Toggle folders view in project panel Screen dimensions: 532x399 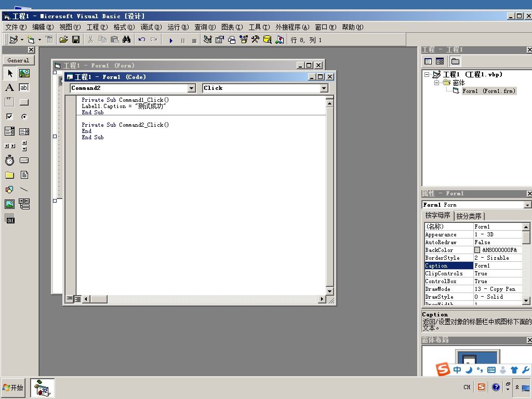coord(455,61)
